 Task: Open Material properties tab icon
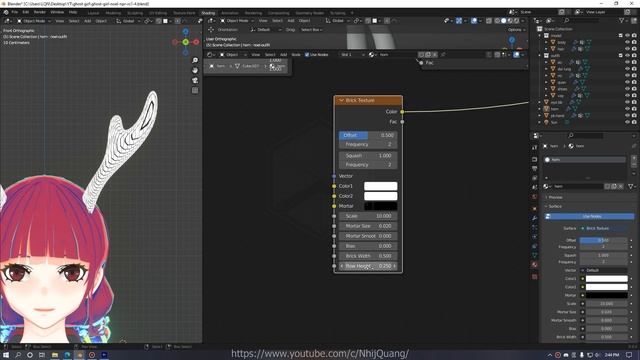(x=535, y=264)
